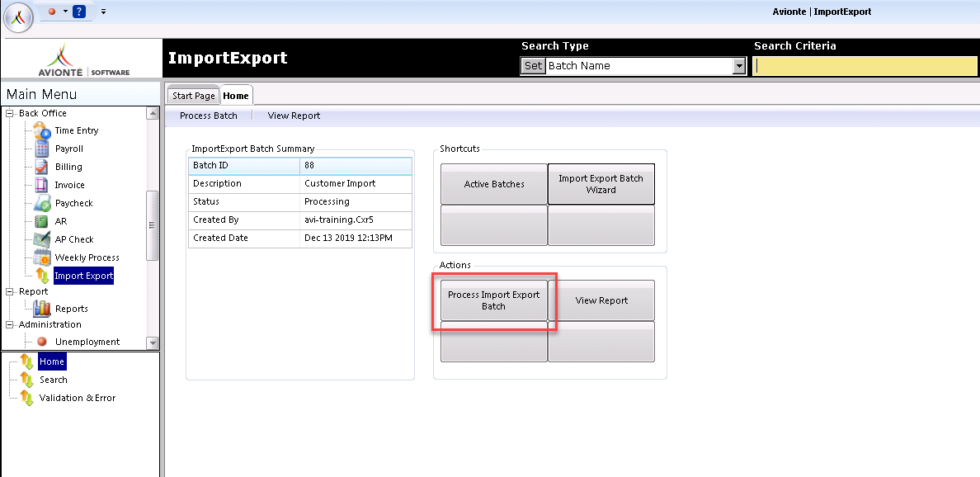
Task: Click the yellow Search Criteria input field
Action: [865, 66]
